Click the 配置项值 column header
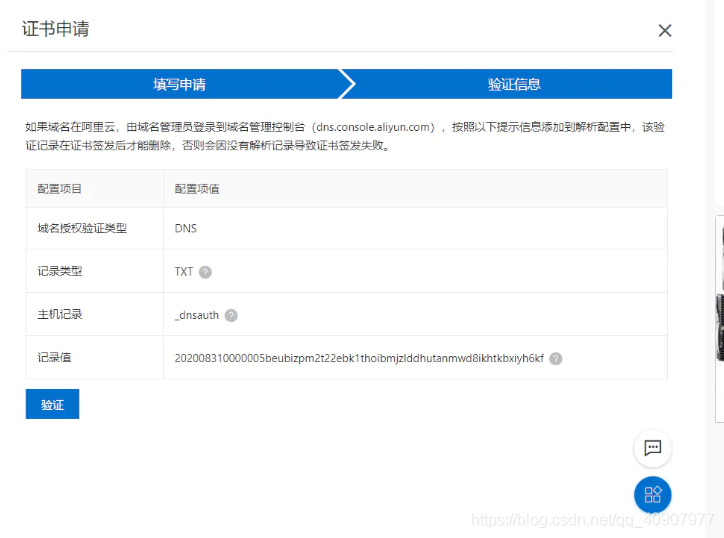The height and width of the screenshot is (538, 724). point(197,188)
